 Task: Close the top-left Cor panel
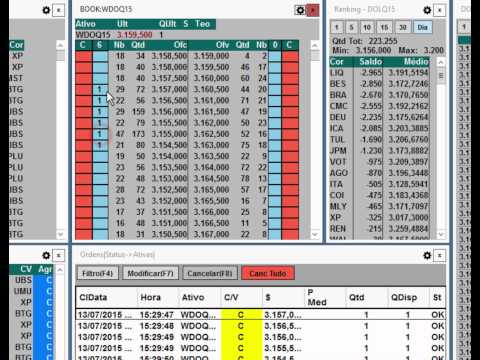tap(59, 10)
